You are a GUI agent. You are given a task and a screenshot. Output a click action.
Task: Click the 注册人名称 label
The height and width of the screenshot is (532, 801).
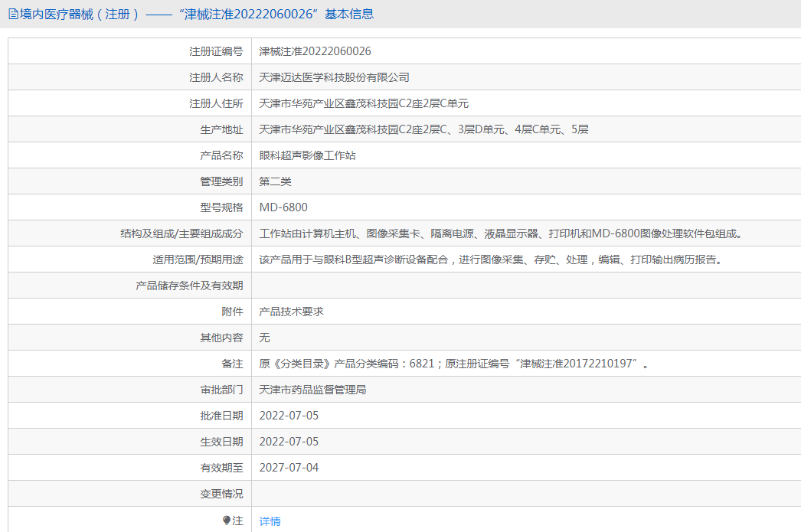pyautogui.click(x=216, y=77)
